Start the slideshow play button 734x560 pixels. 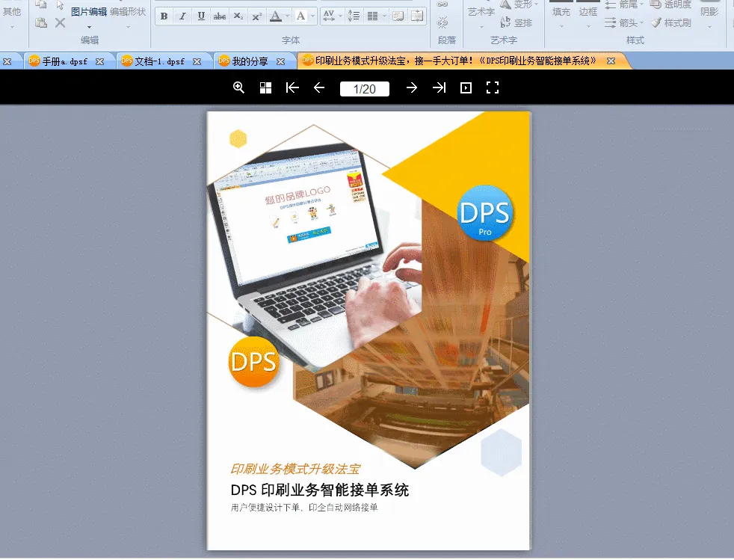click(466, 87)
